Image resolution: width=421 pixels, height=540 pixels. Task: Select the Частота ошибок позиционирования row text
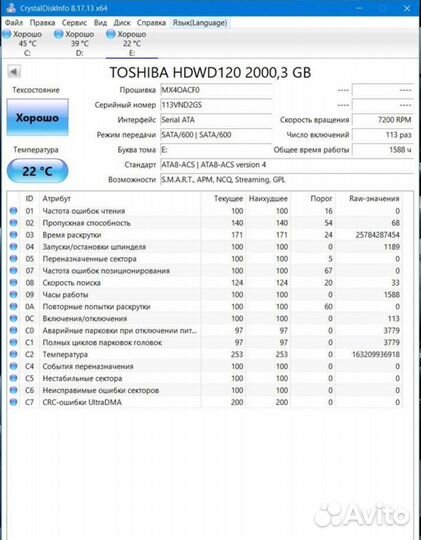106,271
